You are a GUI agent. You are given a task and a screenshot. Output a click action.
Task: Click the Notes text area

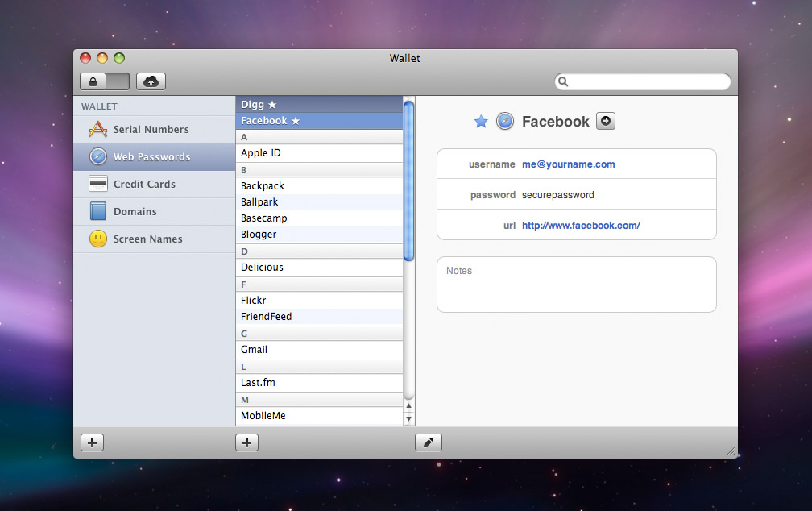pos(577,285)
